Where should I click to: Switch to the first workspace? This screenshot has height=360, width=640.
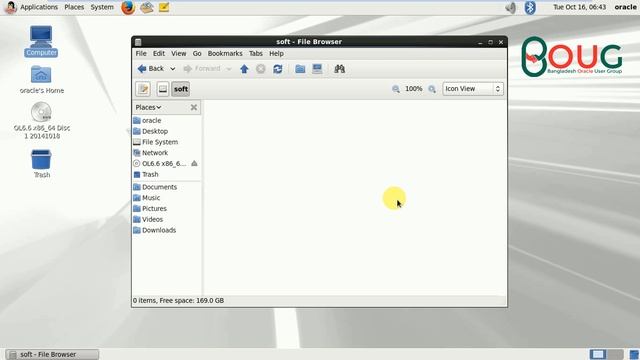tap(598, 354)
